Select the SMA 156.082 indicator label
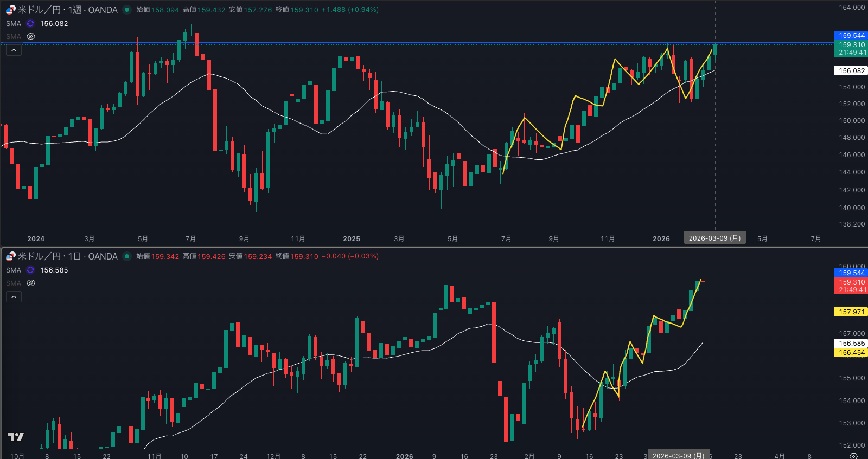The width and height of the screenshot is (868, 459). pyautogui.click(x=14, y=24)
